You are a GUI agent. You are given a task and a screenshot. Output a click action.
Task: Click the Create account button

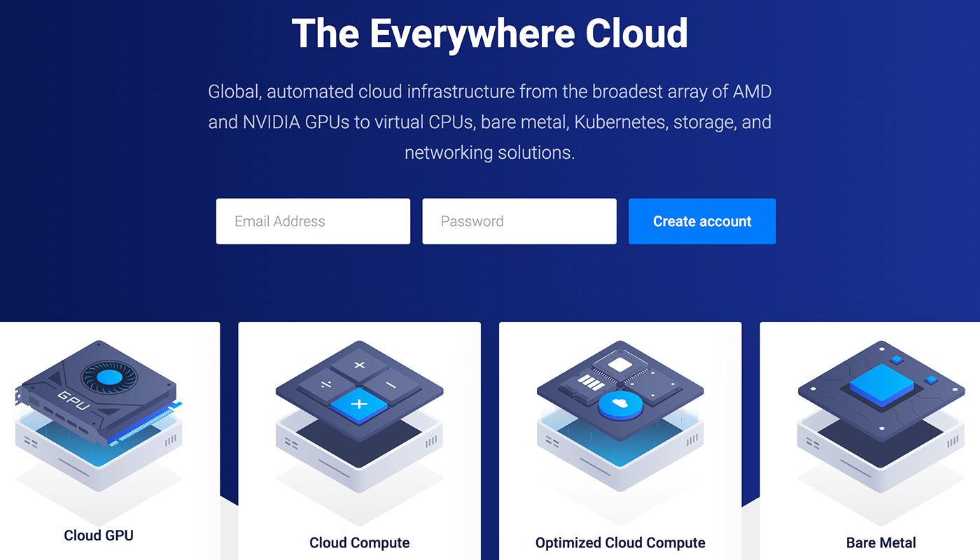coord(702,221)
